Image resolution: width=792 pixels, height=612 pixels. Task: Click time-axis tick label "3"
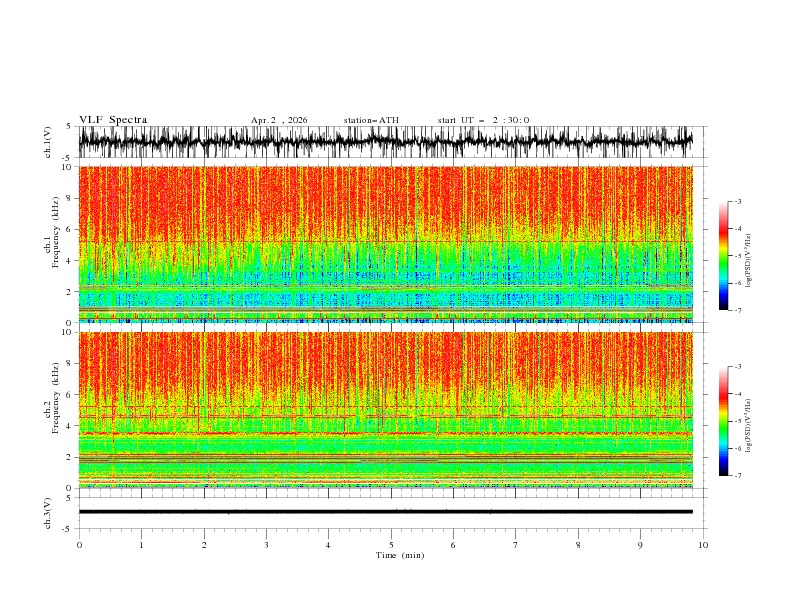(x=266, y=545)
